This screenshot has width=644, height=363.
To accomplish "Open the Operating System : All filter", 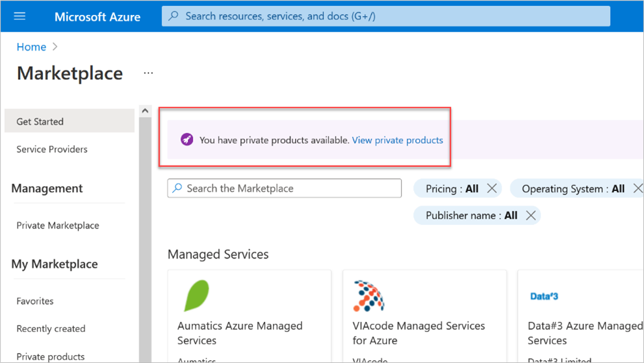I will (572, 189).
